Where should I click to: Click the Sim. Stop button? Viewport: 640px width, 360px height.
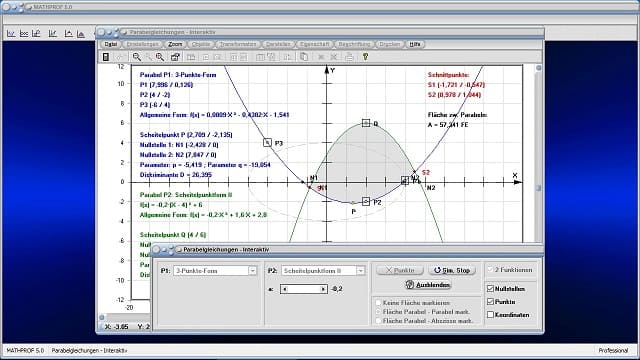coord(452,270)
